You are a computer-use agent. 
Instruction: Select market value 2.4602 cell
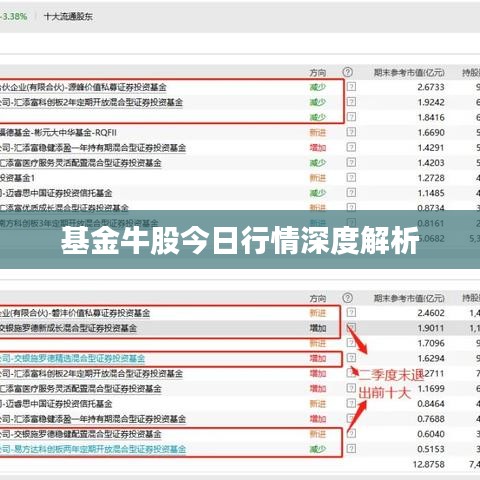coord(431,313)
